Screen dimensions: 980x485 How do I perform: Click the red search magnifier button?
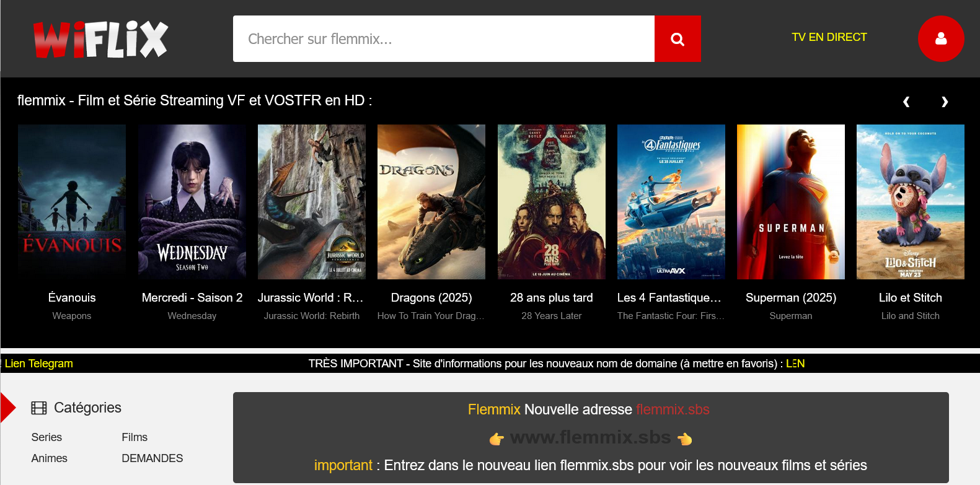point(678,39)
